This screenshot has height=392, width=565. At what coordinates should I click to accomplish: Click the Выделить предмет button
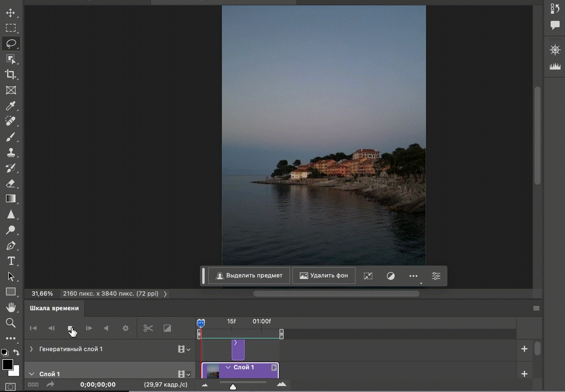pyautogui.click(x=249, y=276)
